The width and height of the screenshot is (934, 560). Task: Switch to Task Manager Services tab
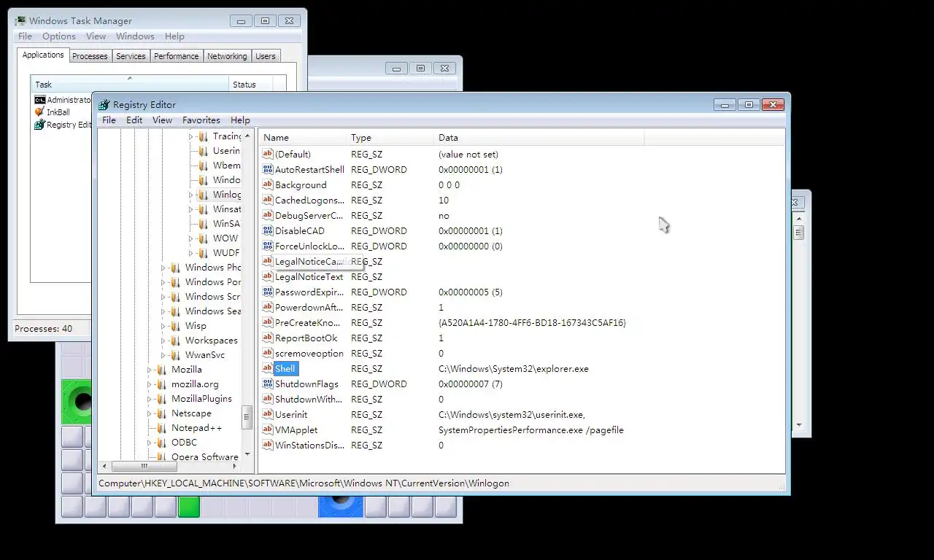[x=131, y=56]
